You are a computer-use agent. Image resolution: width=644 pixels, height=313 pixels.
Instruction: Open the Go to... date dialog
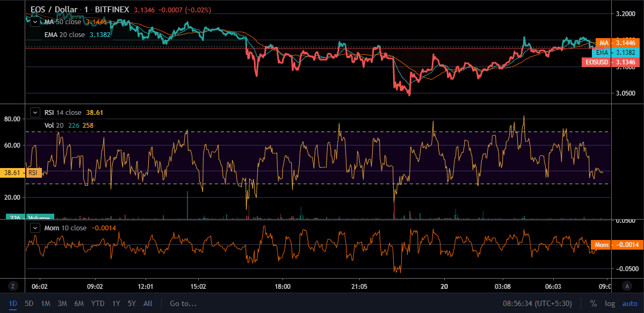183,304
